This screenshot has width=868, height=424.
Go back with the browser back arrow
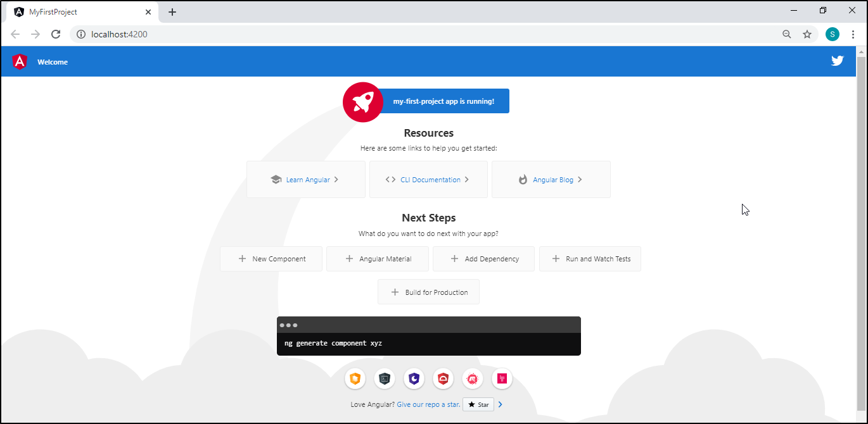click(x=15, y=34)
